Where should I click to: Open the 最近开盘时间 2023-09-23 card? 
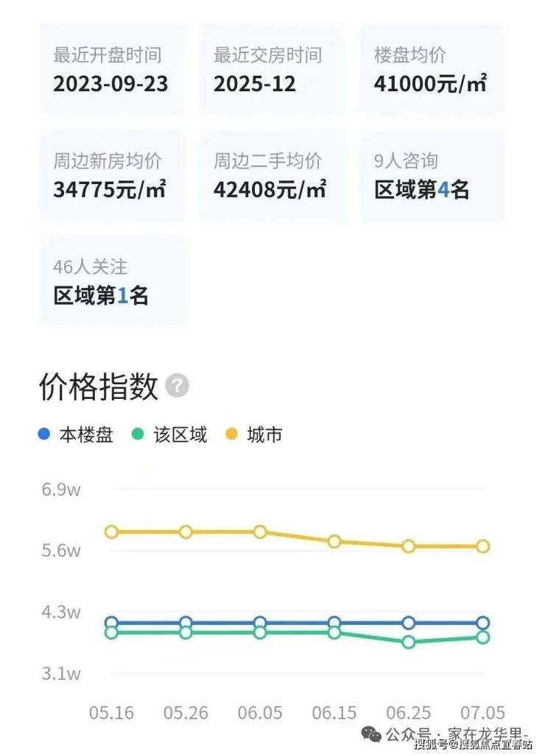click(x=112, y=69)
